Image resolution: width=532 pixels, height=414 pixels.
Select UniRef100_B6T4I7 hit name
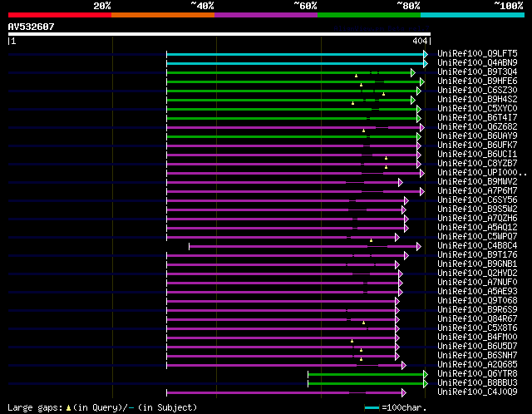click(x=477, y=118)
